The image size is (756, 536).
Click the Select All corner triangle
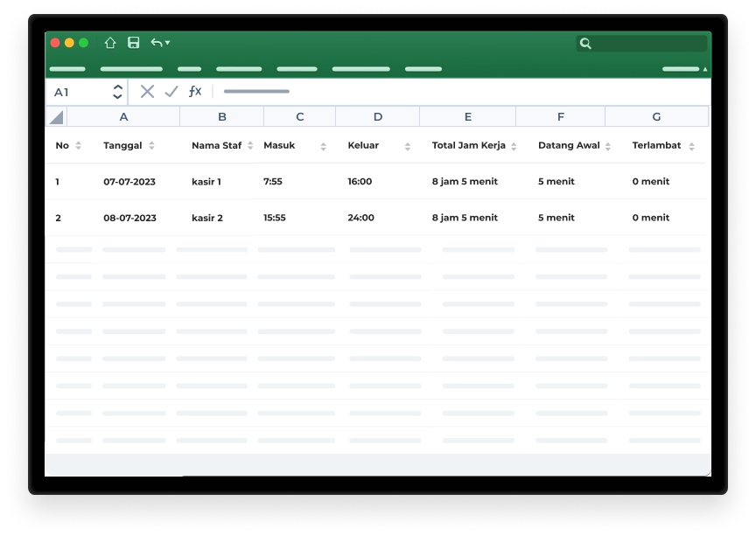pos(56,117)
